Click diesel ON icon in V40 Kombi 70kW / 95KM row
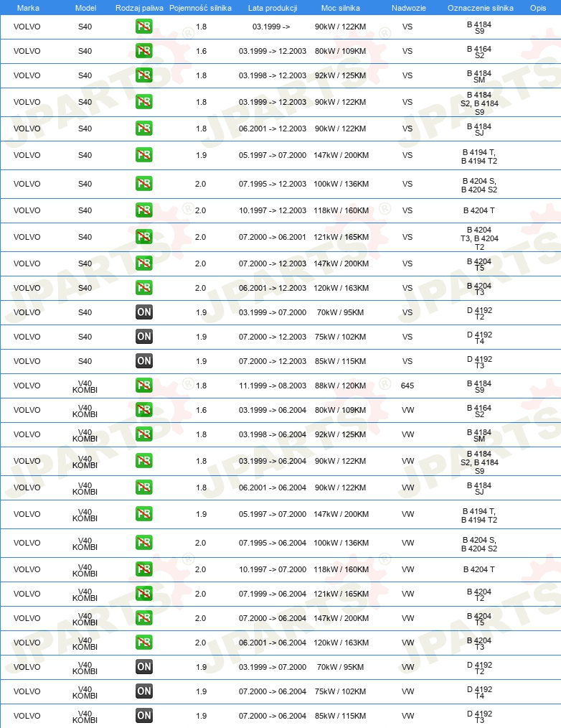 point(144,667)
